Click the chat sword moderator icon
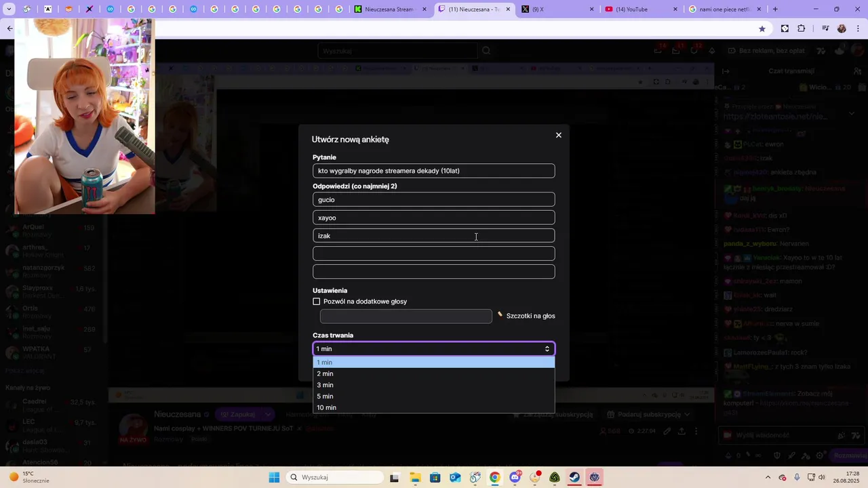 tap(792, 455)
